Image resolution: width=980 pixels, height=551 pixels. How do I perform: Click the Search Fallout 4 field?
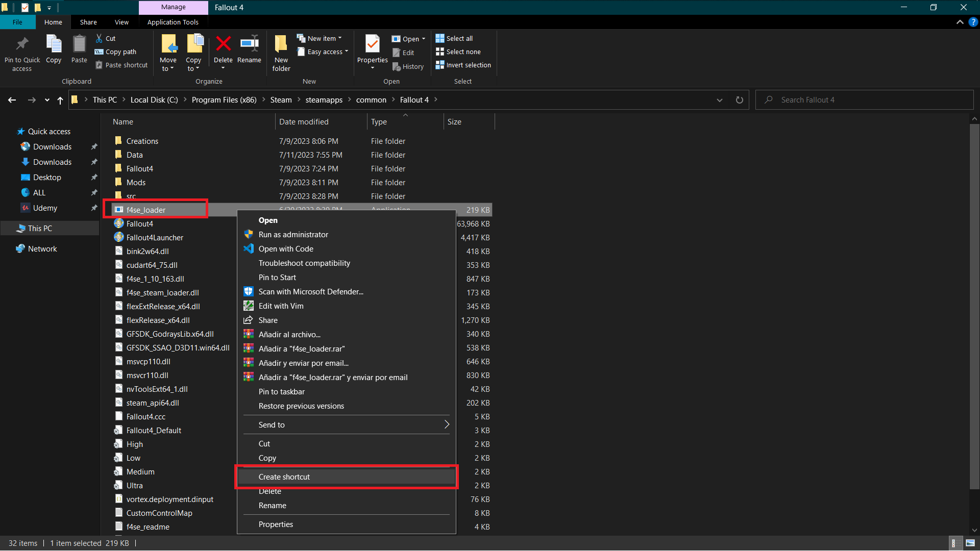868,100
